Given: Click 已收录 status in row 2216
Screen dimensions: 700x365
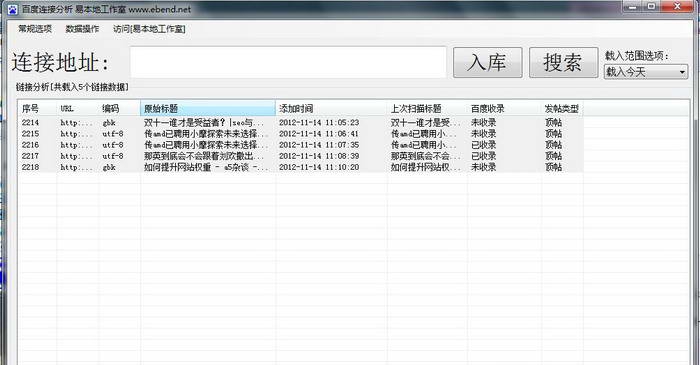Looking at the screenshot, I should pos(483,145).
